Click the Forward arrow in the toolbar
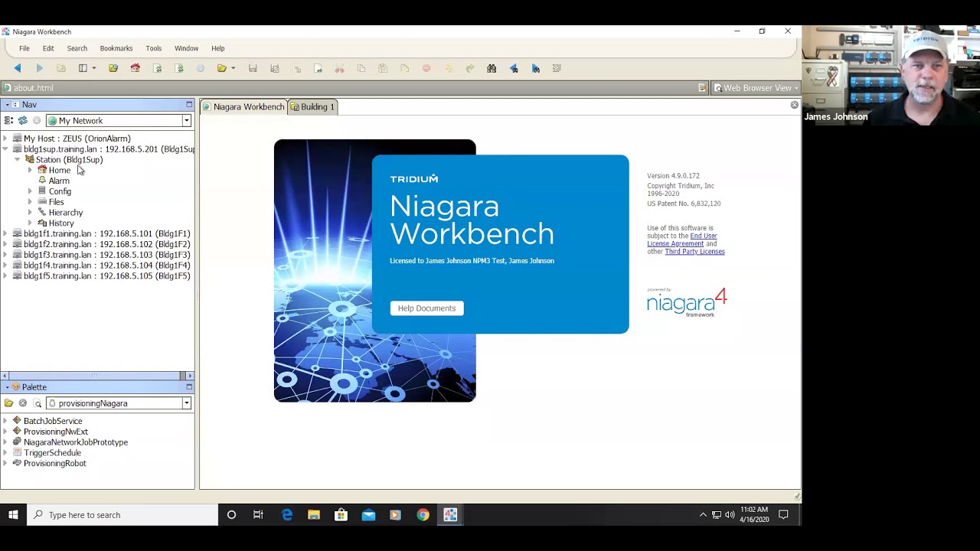Viewport: 980px width, 551px height. (39, 68)
